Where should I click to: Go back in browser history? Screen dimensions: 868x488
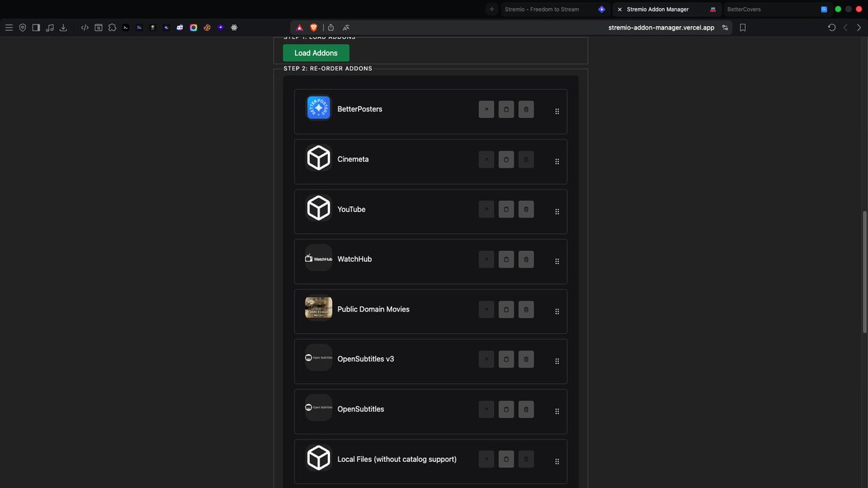(x=846, y=27)
